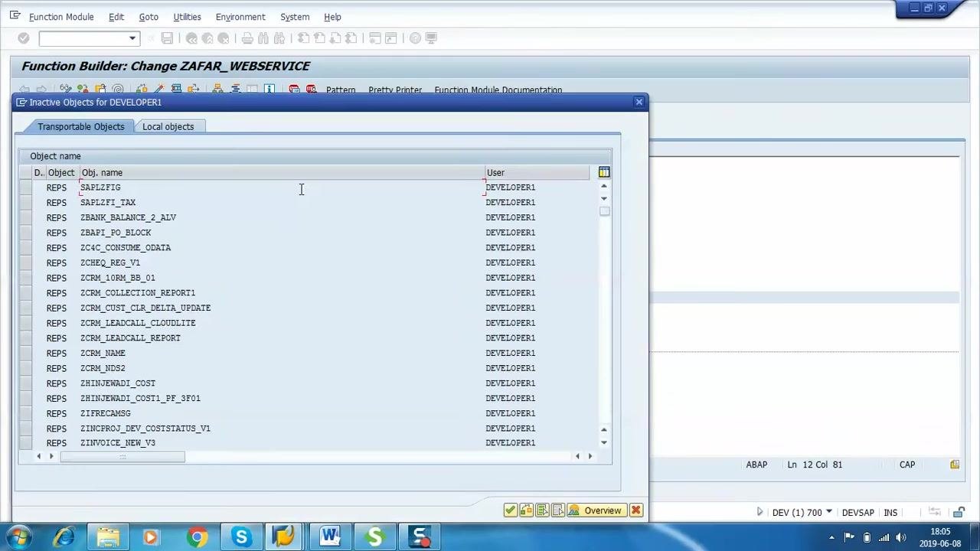Open the Environment menu

240,17
